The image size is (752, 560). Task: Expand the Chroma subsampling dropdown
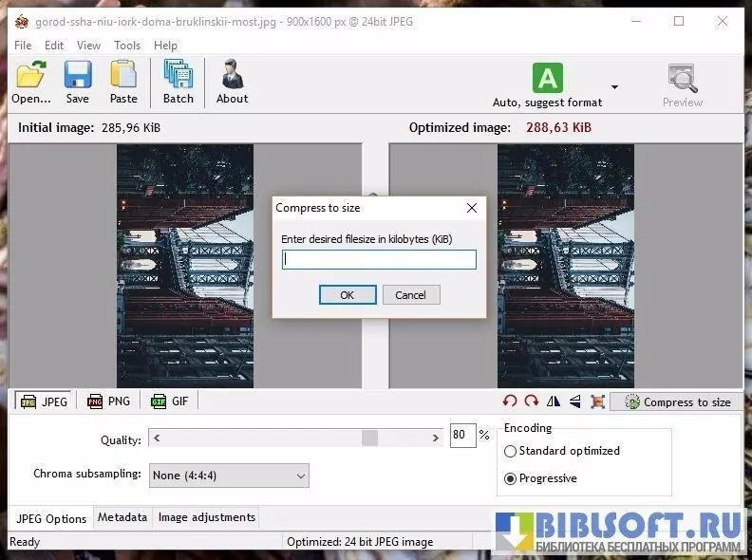point(301,475)
